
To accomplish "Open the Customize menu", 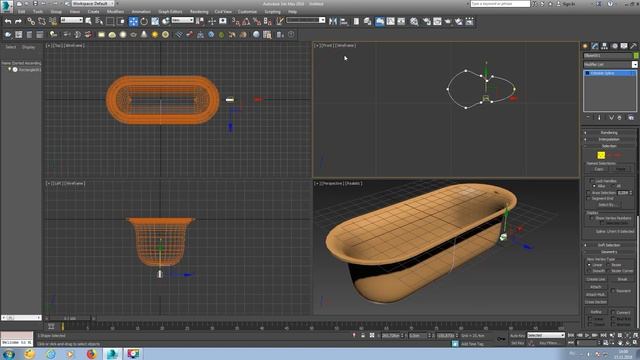I will 247,11.
